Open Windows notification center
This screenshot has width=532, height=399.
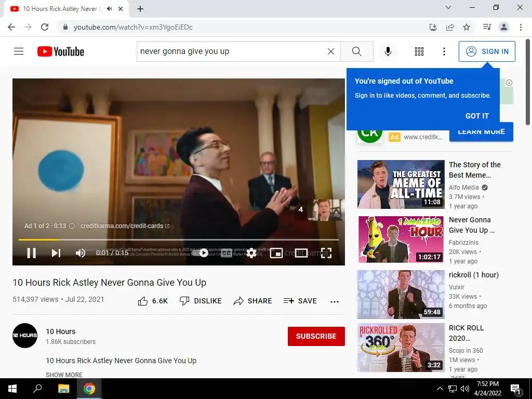[515, 389]
